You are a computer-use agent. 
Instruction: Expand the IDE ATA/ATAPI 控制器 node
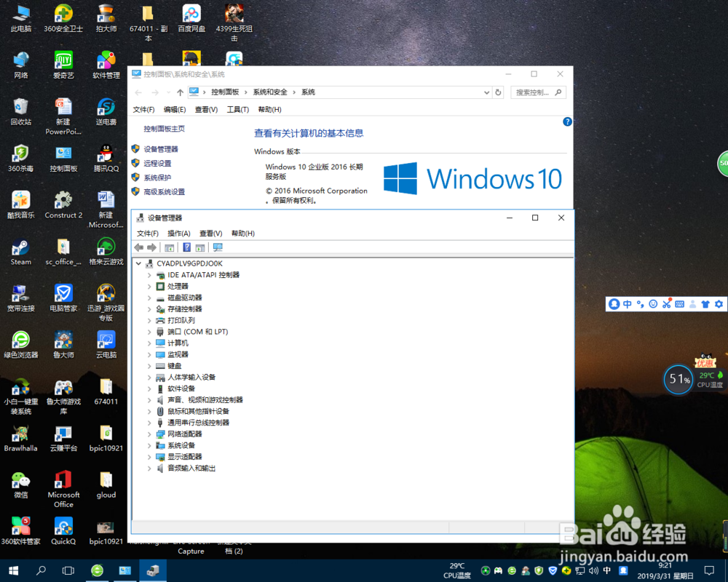coord(149,275)
